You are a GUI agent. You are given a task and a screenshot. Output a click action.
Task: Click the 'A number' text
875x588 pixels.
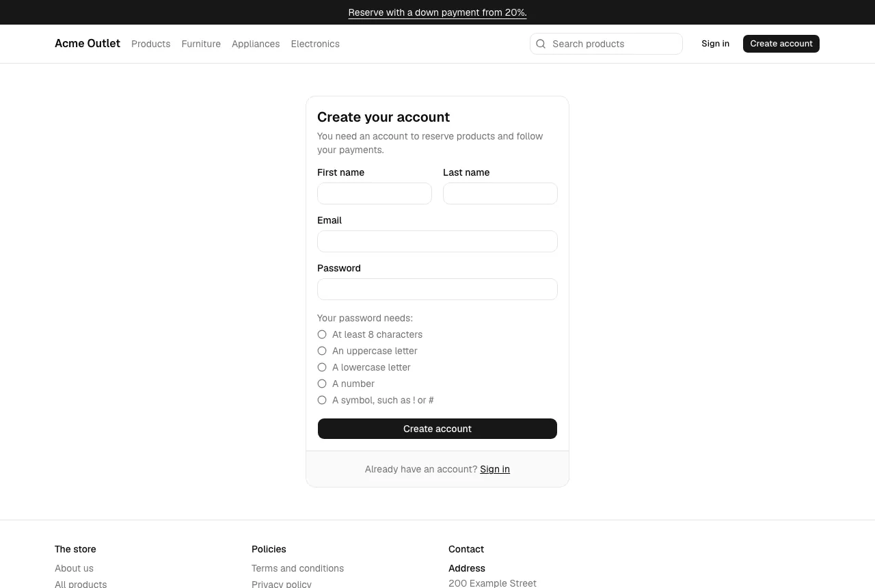353,384
